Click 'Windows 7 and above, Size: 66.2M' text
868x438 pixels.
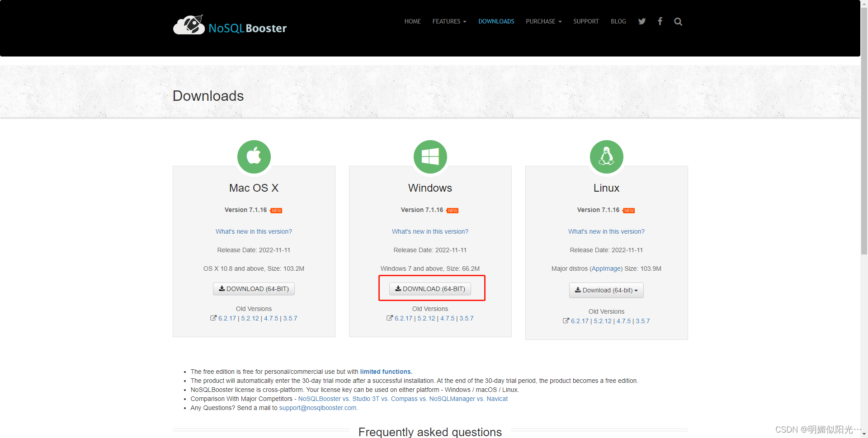click(430, 268)
